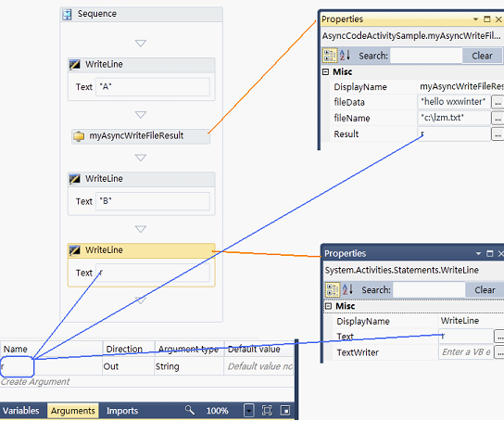The image size is (504, 421).
Task: Select the 100% zoom value
Action: [x=218, y=411]
